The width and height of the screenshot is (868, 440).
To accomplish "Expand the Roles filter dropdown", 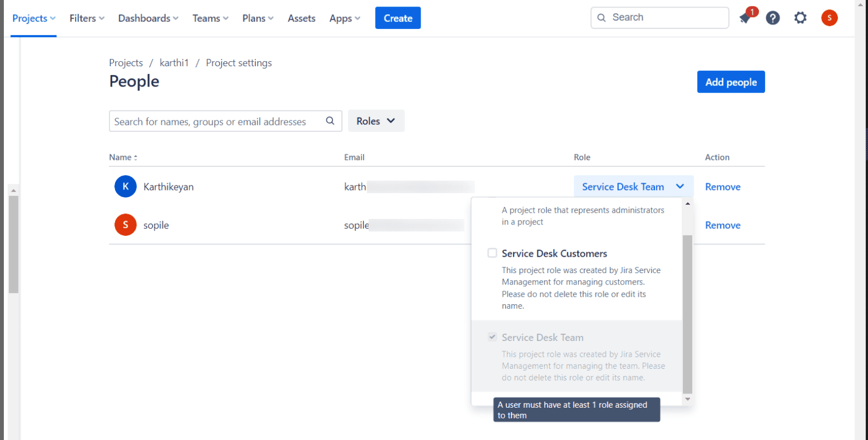I will click(x=376, y=121).
